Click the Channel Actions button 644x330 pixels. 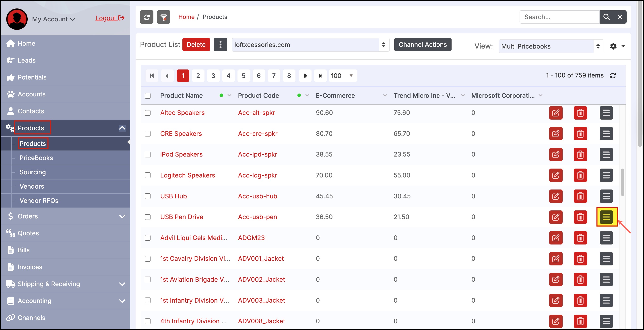(423, 45)
